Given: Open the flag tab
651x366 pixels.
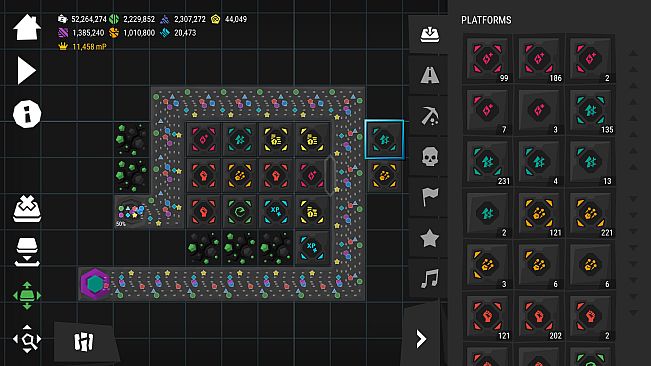Looking at the screenshot, I should (x=430, y=198).
